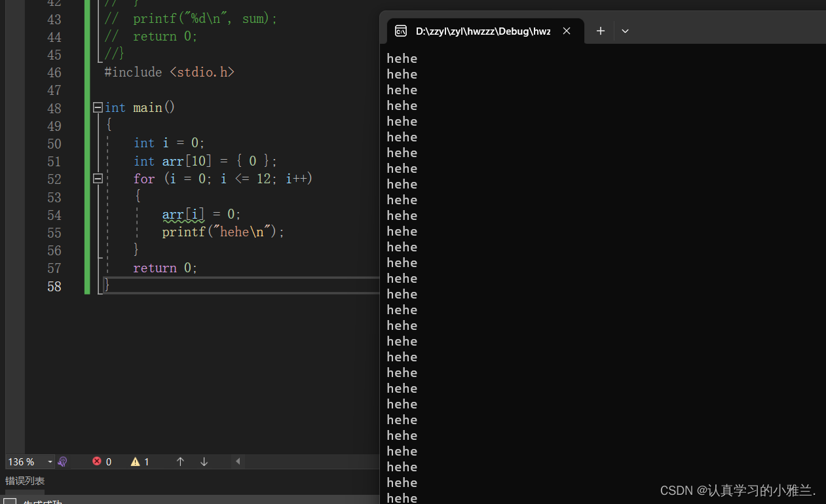The image size is (826, 504).
Task: Click the int arr[10] = { 0 }; line
Action: tap(205, 161)
